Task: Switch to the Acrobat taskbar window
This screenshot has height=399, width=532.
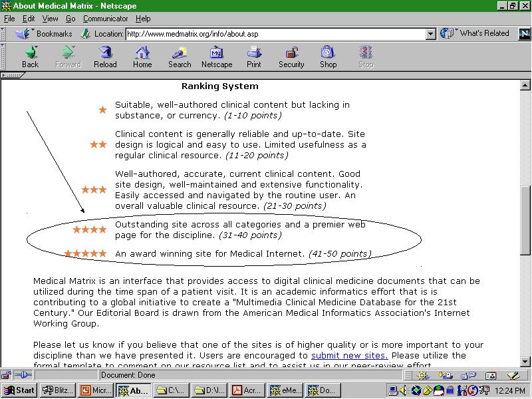Action: pyautogui.click(x=248, y=390)
